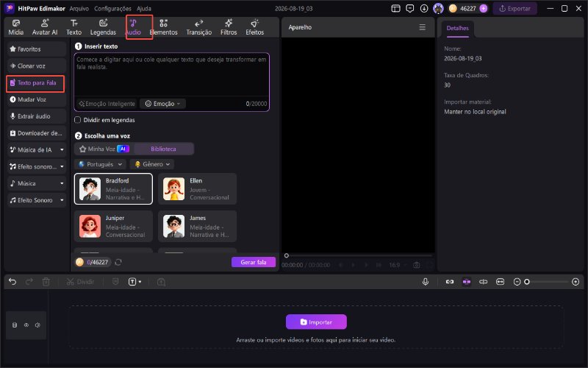The image size is (588, 368).
Task: Open the text tool dropdown in timeline toolbar
Action: coord(135,282)
